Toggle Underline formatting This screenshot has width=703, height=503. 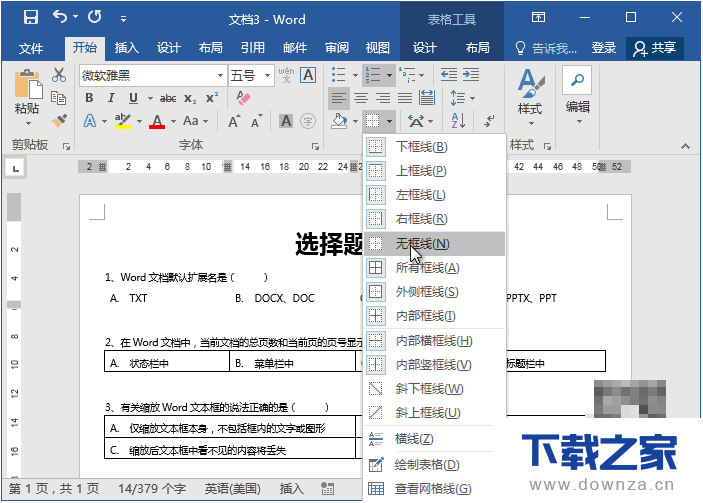(x=133, y=98)
